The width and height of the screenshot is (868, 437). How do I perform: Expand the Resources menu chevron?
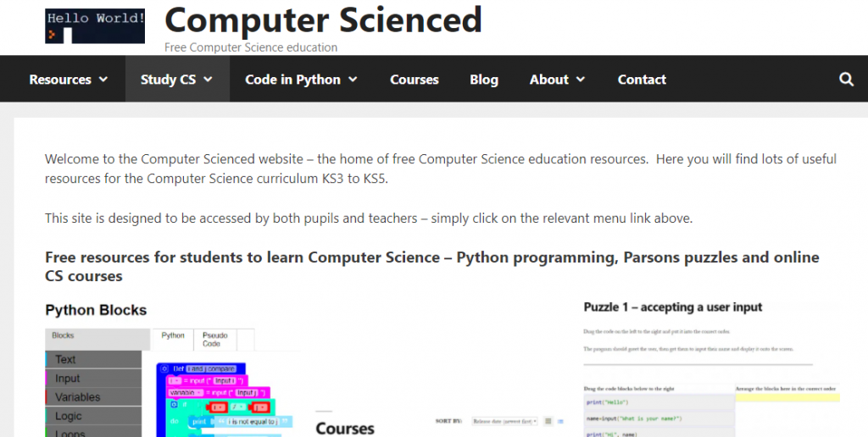(103, 80)
